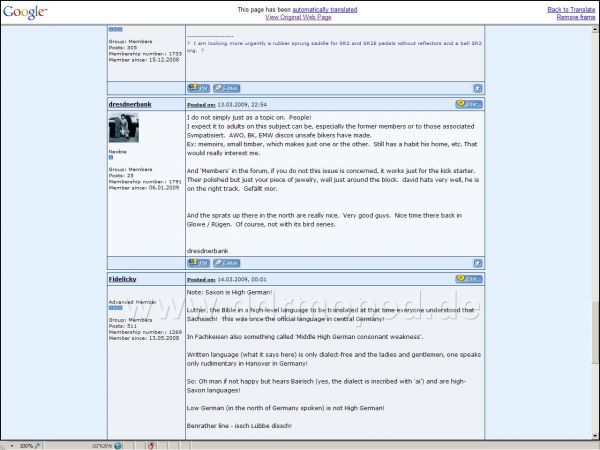Click View Original Web Page link
This screenshot has width=600, height=450.
coord(299,18)
